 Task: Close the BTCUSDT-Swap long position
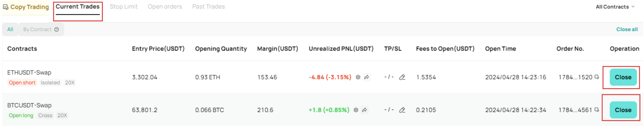pyautogui.click(x=623, y=110)
